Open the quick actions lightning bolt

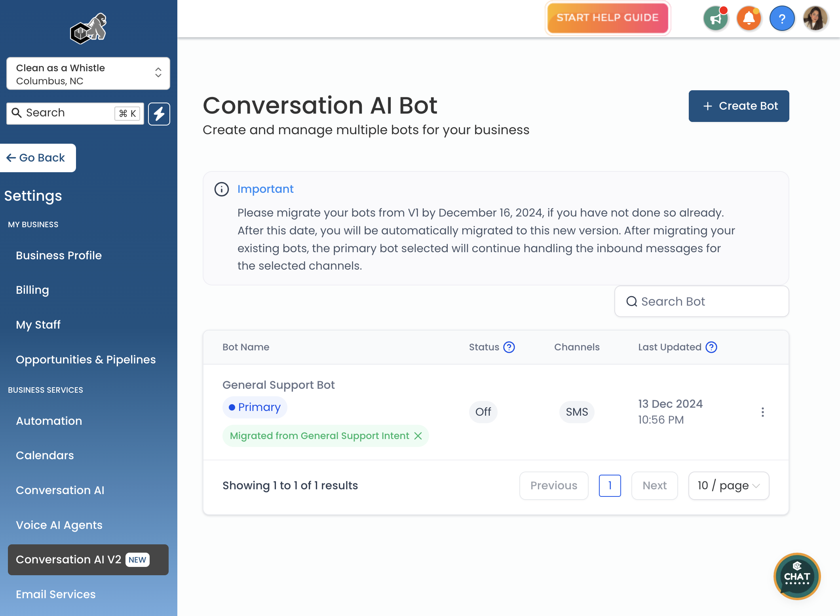159,114
